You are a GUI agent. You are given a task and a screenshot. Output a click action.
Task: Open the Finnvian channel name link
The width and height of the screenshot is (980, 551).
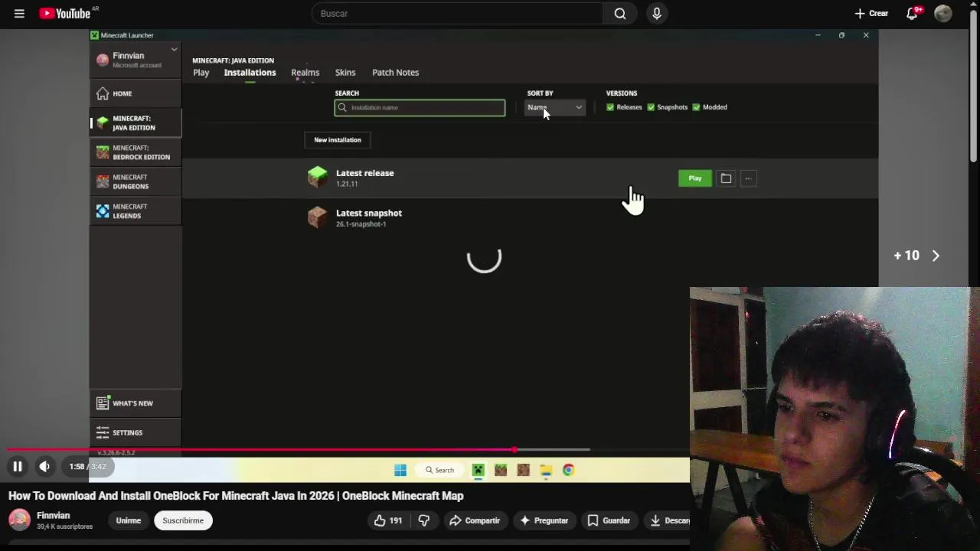[53, 516]
